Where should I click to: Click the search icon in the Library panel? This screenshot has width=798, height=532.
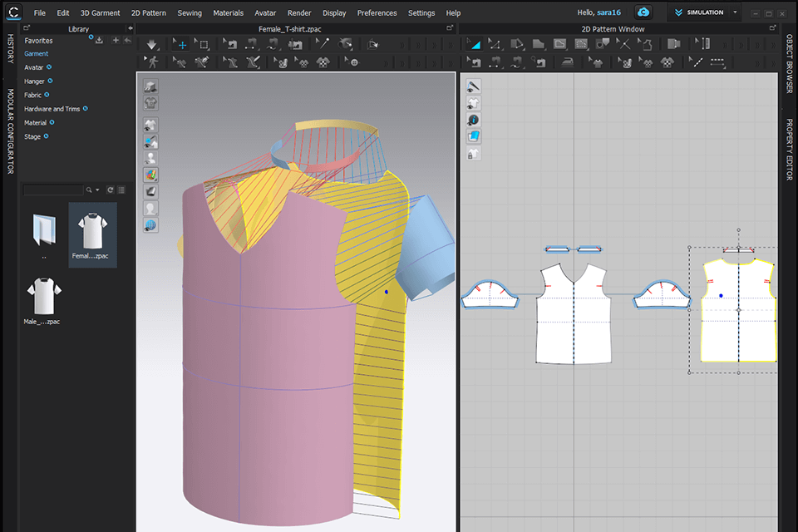[x=89, y=190]
